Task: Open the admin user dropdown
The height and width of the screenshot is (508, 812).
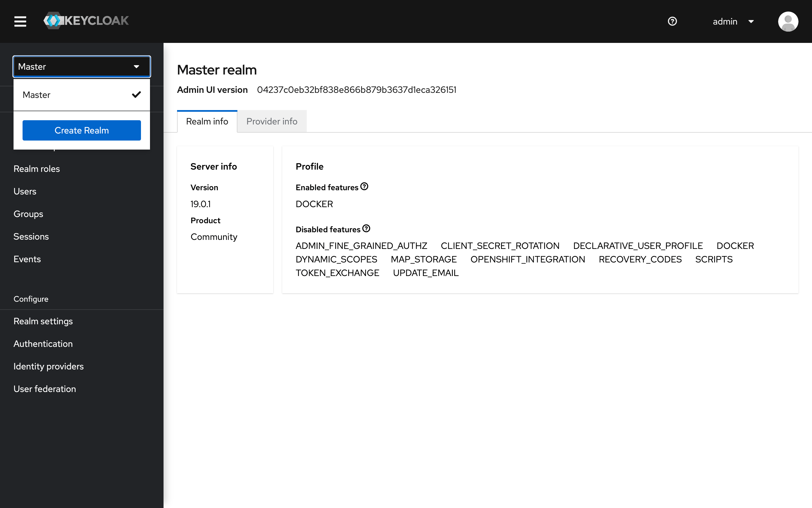Action: coord(733,21)
